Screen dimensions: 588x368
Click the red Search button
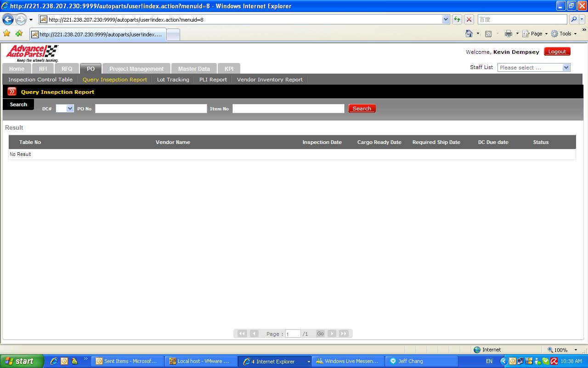[362, 109]
